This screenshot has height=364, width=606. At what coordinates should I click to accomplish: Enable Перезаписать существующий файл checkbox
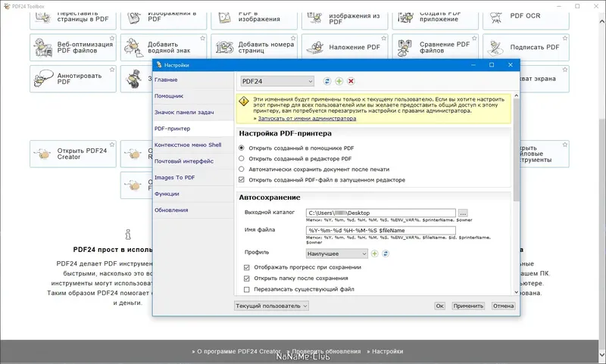247,289
